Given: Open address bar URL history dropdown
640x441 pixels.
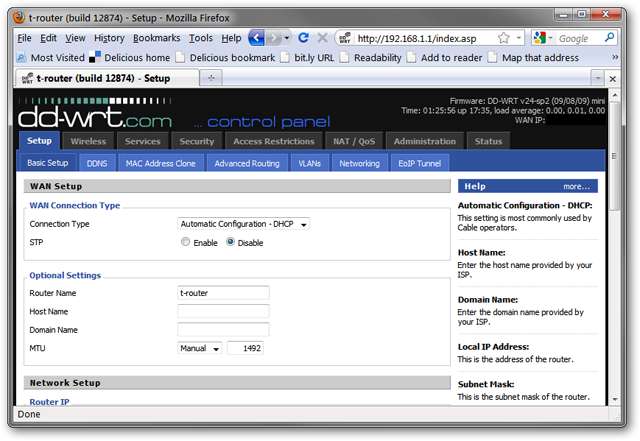Looking at the screenshot, I should [520, 38].
